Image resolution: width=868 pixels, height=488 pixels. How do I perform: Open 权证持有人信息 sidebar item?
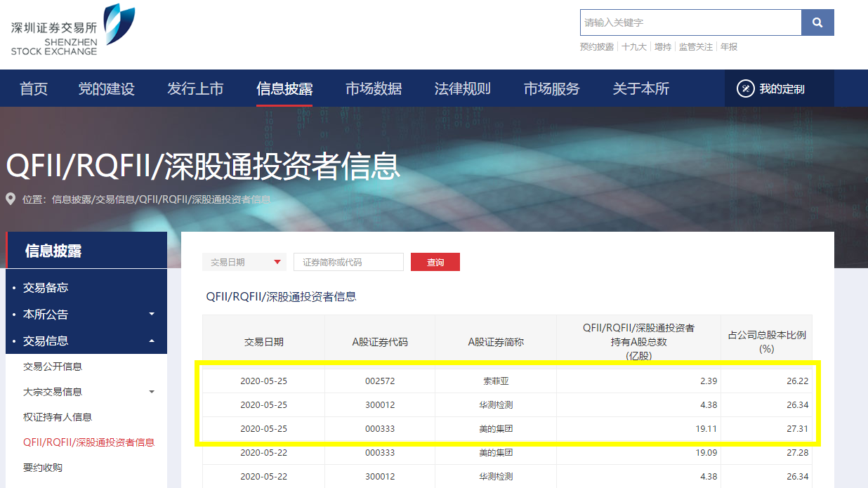(58, 417)
